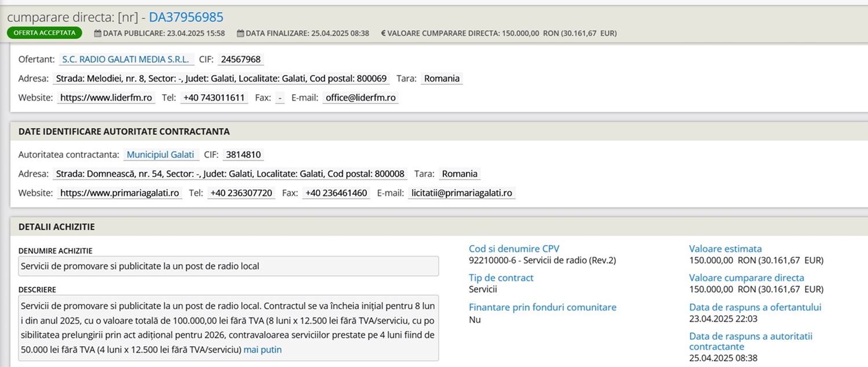Open the DA37956985 purchase number link
This screenshot has height=367, width=868.
click(186, 17)
